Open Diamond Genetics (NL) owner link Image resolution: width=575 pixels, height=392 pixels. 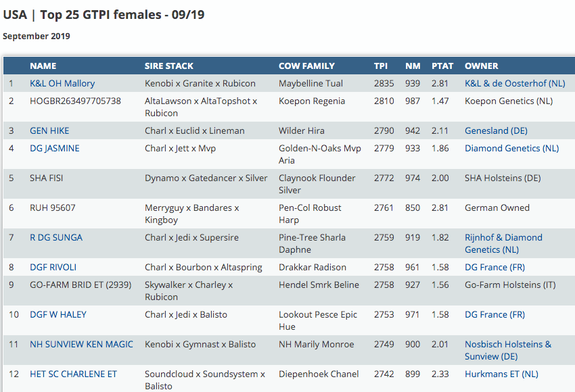pos(511,149)
